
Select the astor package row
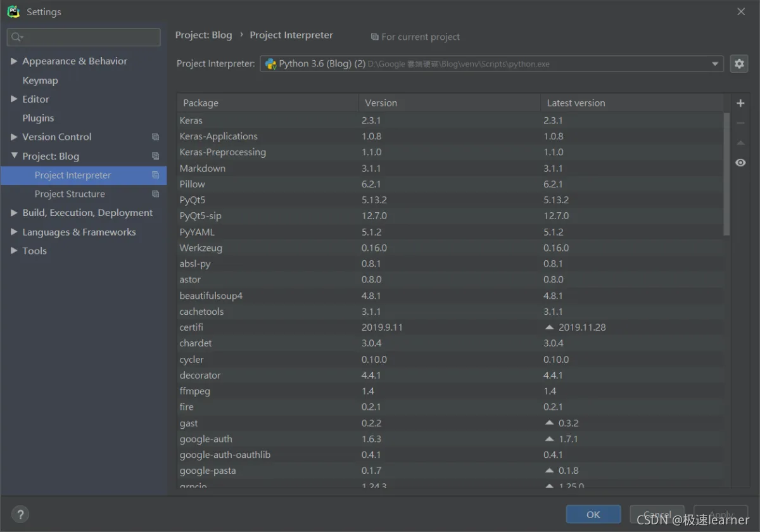450,279
